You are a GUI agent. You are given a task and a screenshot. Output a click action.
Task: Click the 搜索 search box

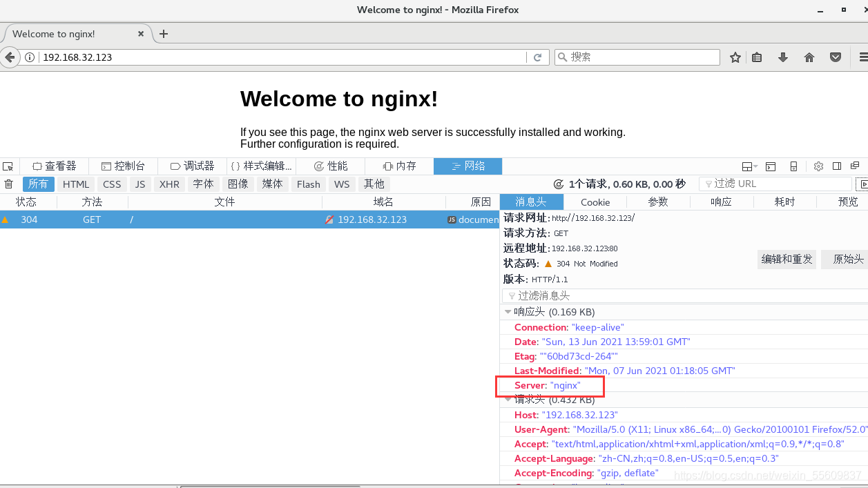(x=637, y=57)
